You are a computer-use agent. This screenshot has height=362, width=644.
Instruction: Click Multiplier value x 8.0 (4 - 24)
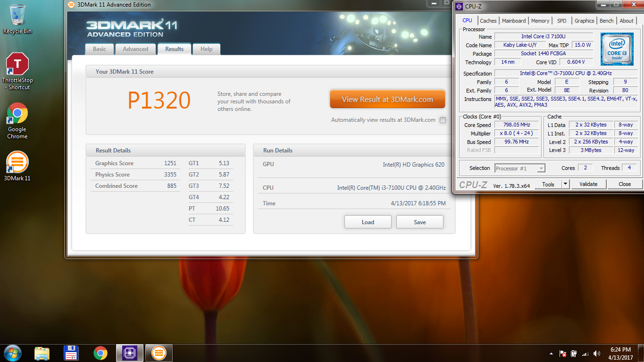[517, 134]
